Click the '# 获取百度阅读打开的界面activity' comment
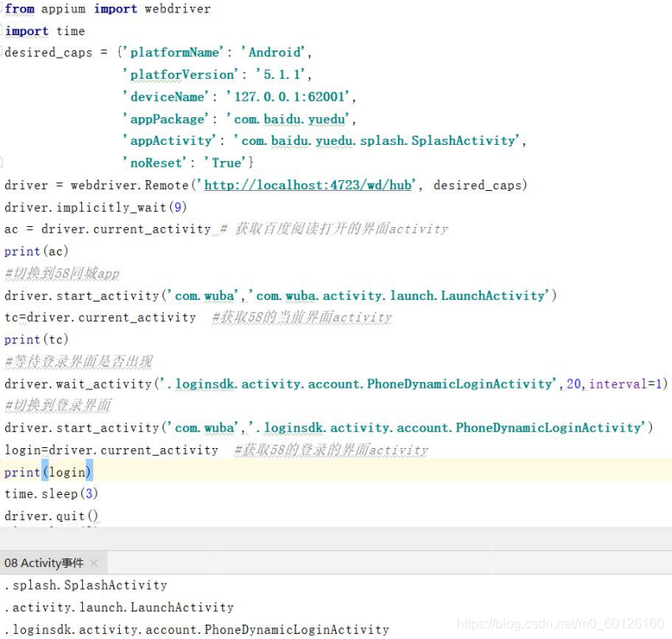This screenshot has width=672, height=639. pos(333,229)
